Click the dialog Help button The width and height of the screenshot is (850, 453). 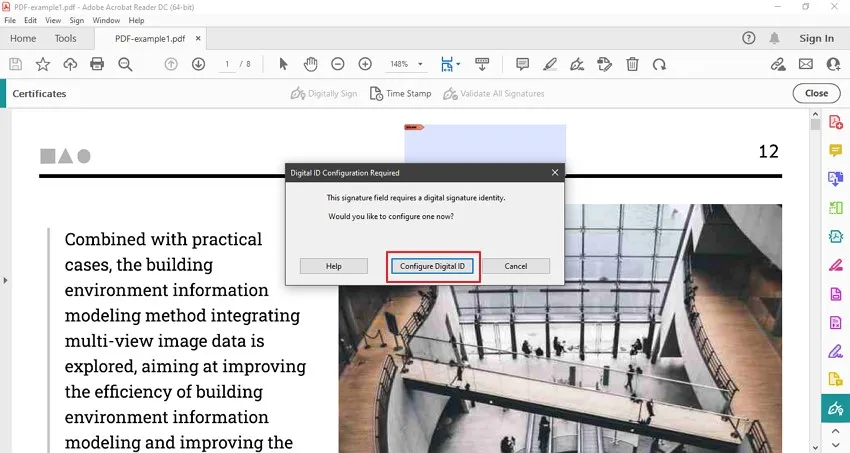click(x=333, y=266)
